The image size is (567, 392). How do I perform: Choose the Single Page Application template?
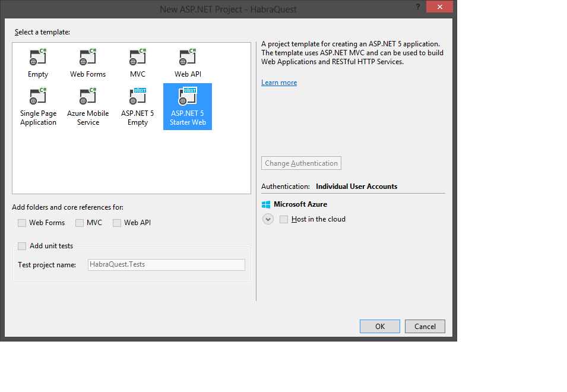click(39, 107)
